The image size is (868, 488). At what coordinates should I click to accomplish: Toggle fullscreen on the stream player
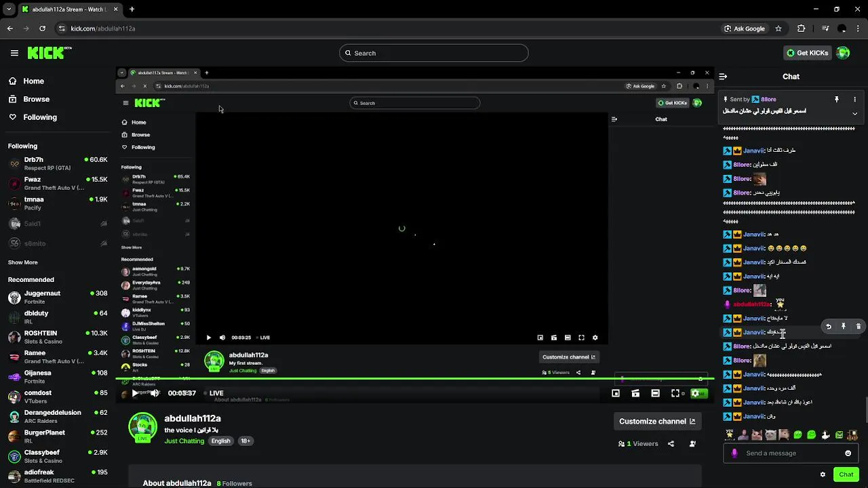click(x=675, y=393)
